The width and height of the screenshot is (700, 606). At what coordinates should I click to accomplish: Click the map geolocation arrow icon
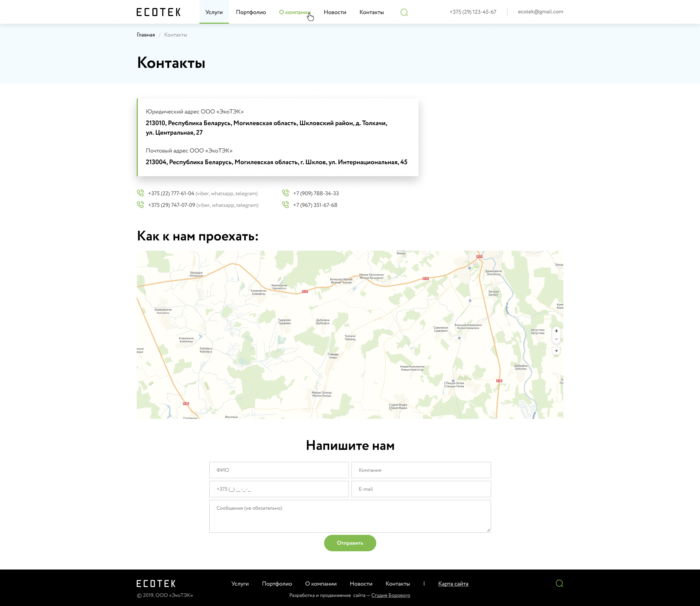556,351
